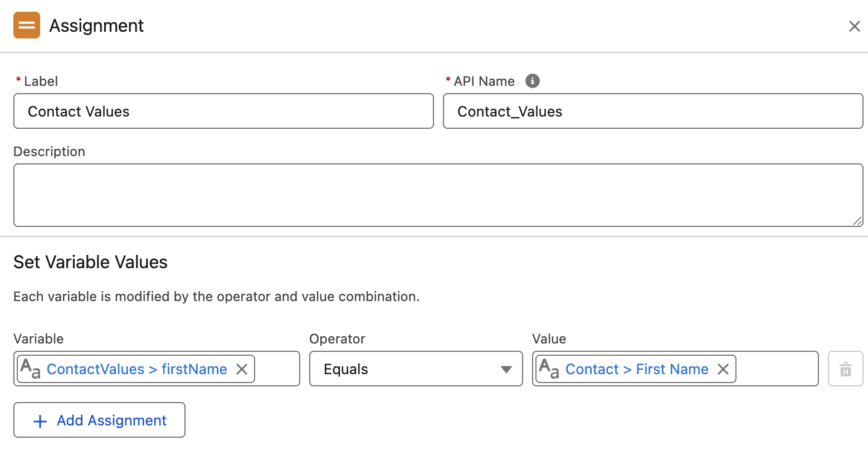868x455 pixels.
Task: Click the API Name field containing Contact_Values
Action: click(652, 111)
